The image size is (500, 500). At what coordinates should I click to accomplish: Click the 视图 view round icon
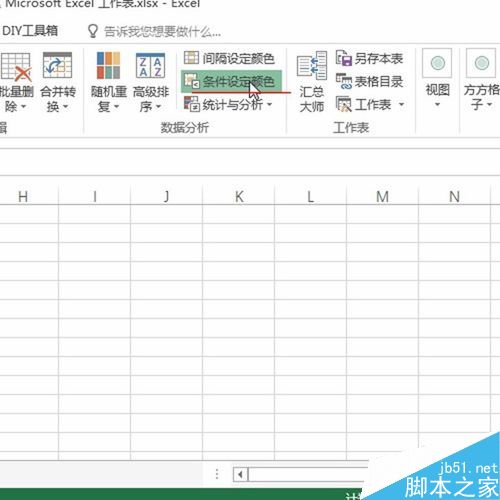coord(437,63)
